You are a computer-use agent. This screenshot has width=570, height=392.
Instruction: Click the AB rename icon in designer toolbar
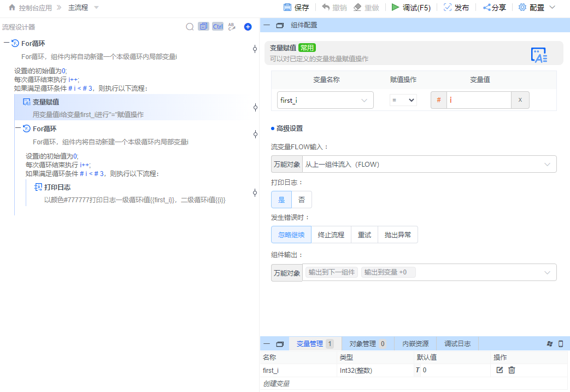coord(232,27)
